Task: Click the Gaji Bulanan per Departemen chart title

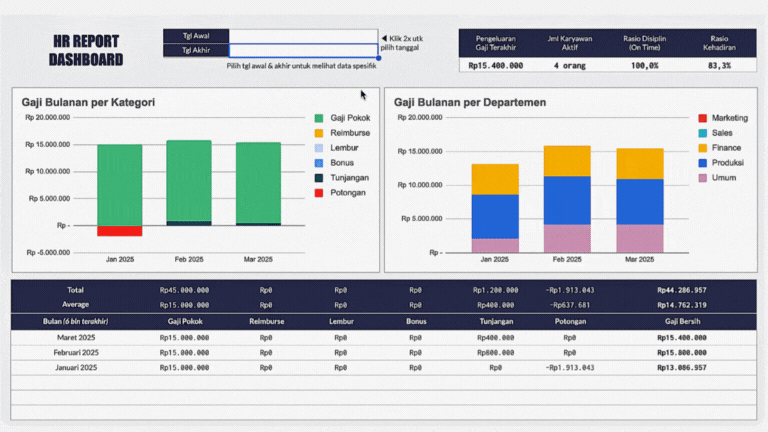Action: click(x=468, y=102)
